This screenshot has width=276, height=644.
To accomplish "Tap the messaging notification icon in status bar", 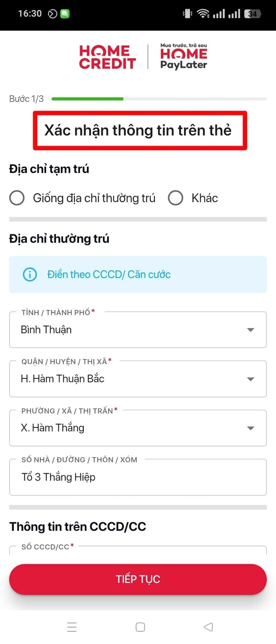I will 65,14.
